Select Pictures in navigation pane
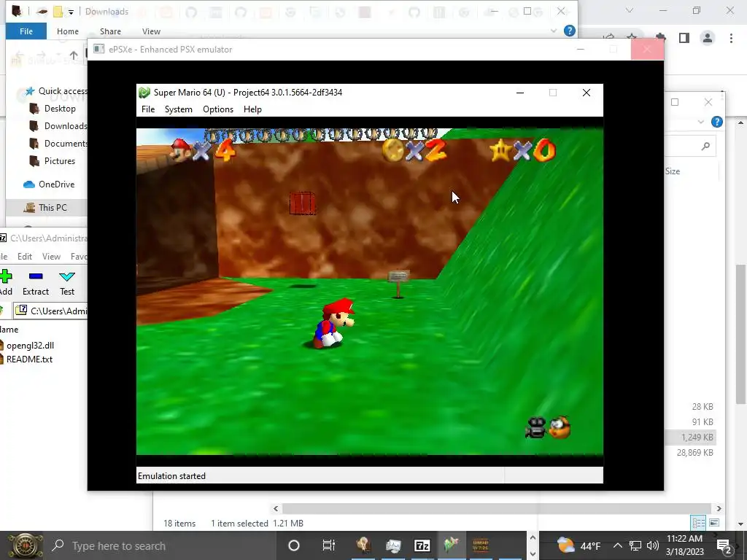The height and width of the screenshot is (560, 747). [53, 161]
